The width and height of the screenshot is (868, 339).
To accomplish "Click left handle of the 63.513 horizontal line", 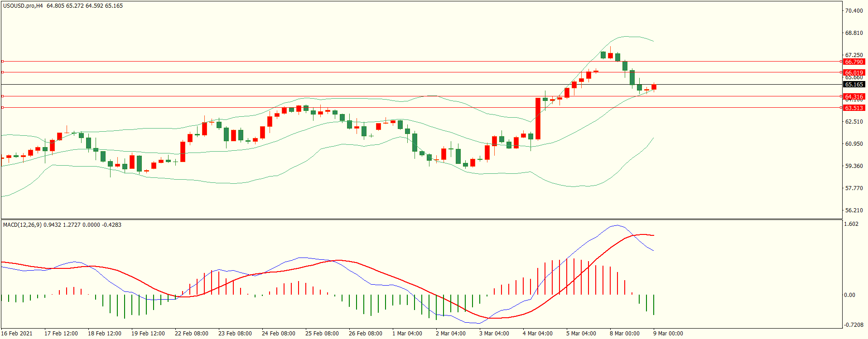I will [x=2, y=107].
